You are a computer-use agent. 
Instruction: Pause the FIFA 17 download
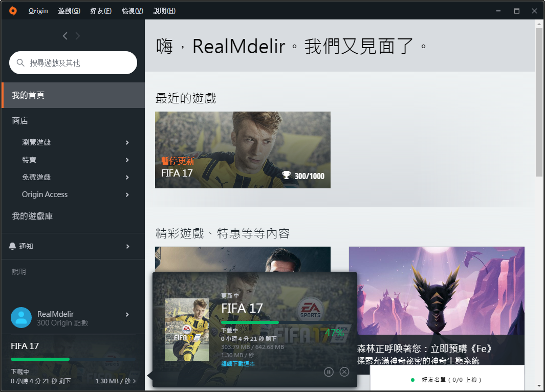329,372
